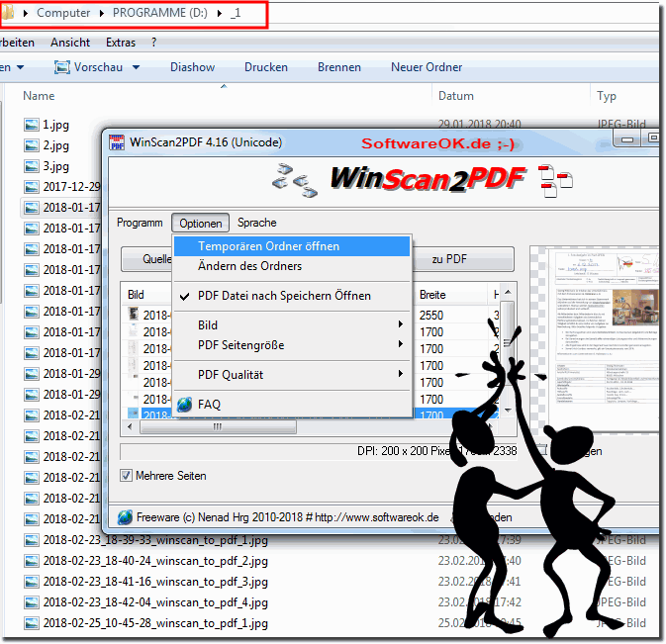Click the icon of 2018-02-25 winscan_to_pdf_1.jpg
The width and height of the screenshot is (666, 644).
pos(32,623)
